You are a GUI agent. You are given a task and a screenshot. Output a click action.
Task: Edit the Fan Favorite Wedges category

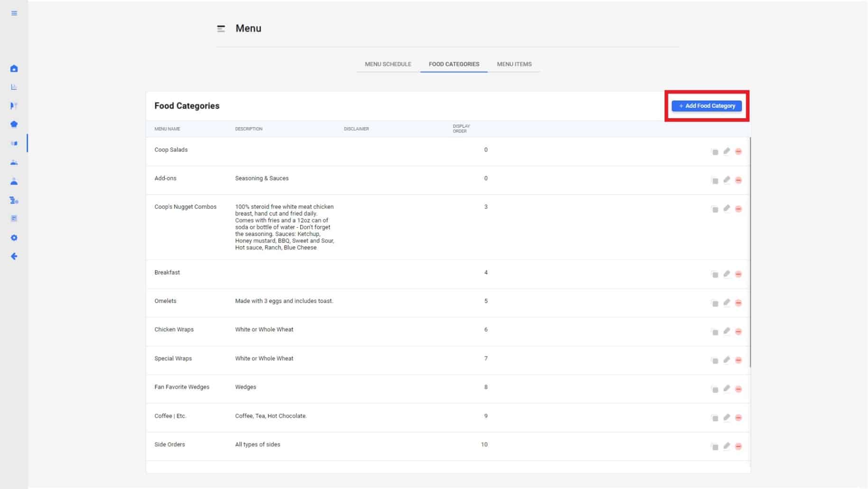tap(727, 388)
